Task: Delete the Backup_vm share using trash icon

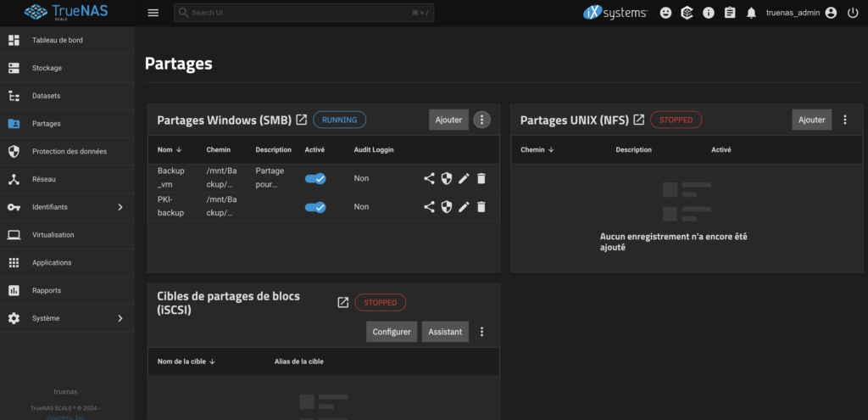Action: click(x=481, y=179)
